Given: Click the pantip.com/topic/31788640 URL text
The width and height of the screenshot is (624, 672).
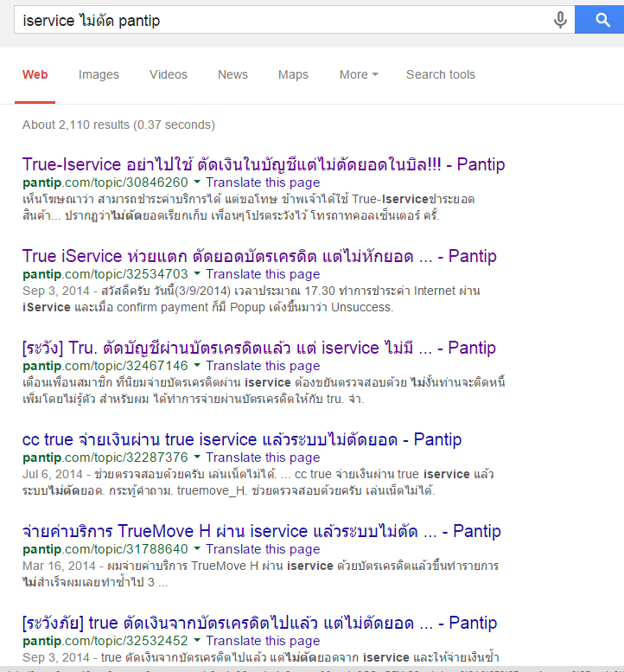Looking at the screenshot, I should (x=105, y=549).
